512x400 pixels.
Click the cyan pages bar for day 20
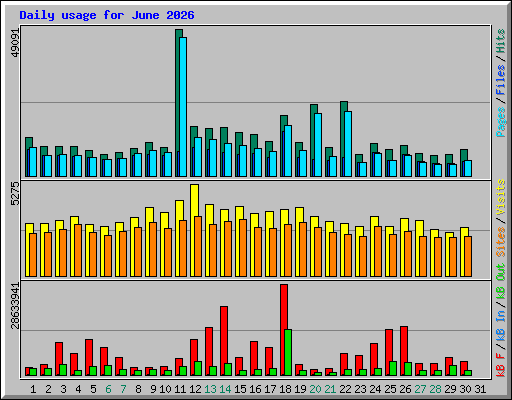(x=318, y=145)
